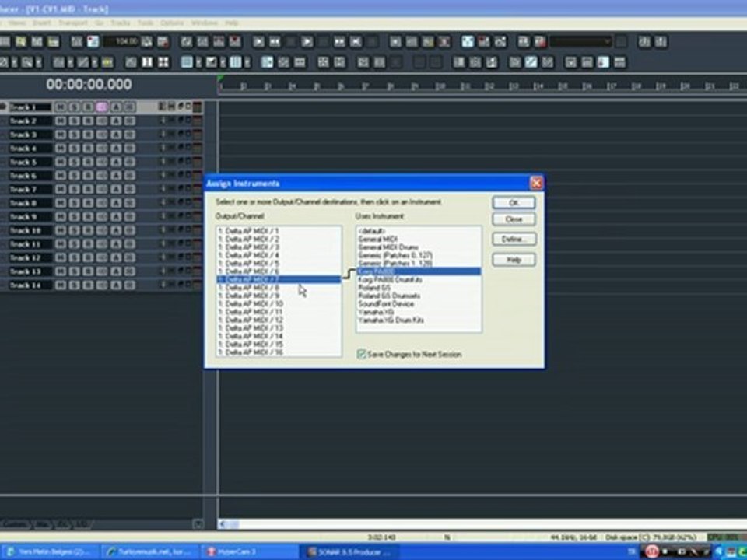747x560 pixels.
Task: Open the Tracks menu
Action: pyautogui.click(x=120, y=23)
